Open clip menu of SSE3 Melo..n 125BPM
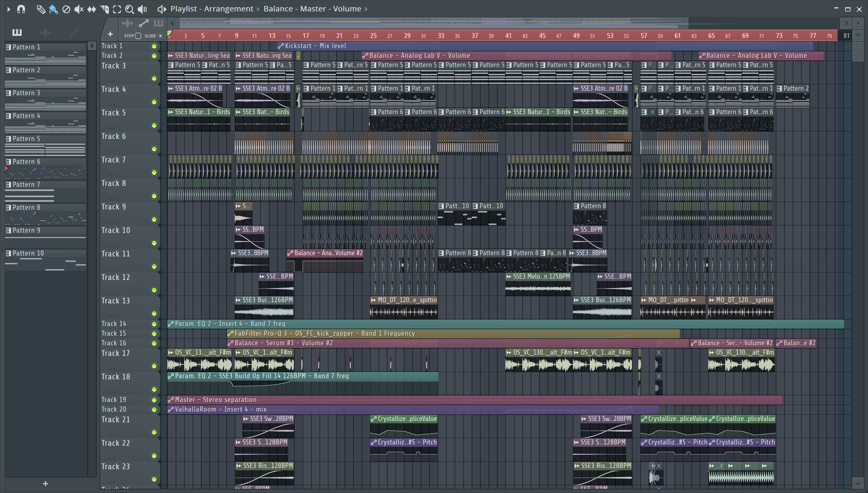868x493 pixels. coord(509,277)
